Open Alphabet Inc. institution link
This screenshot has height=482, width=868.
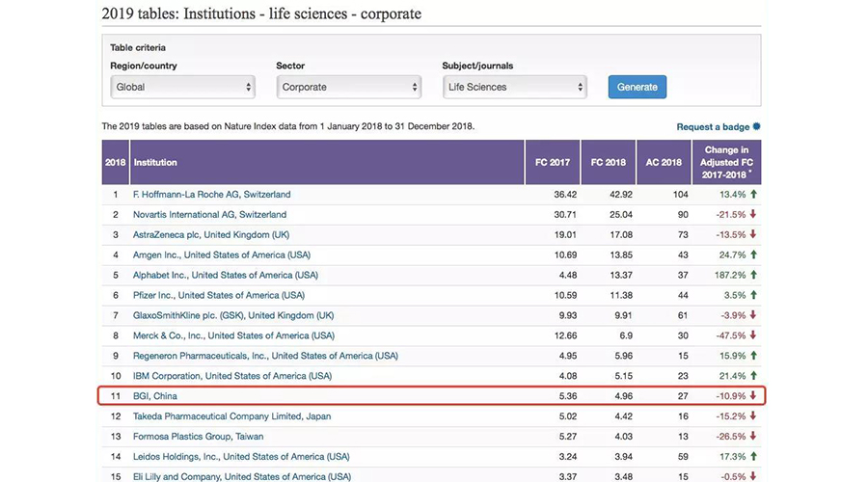[226, 275]
